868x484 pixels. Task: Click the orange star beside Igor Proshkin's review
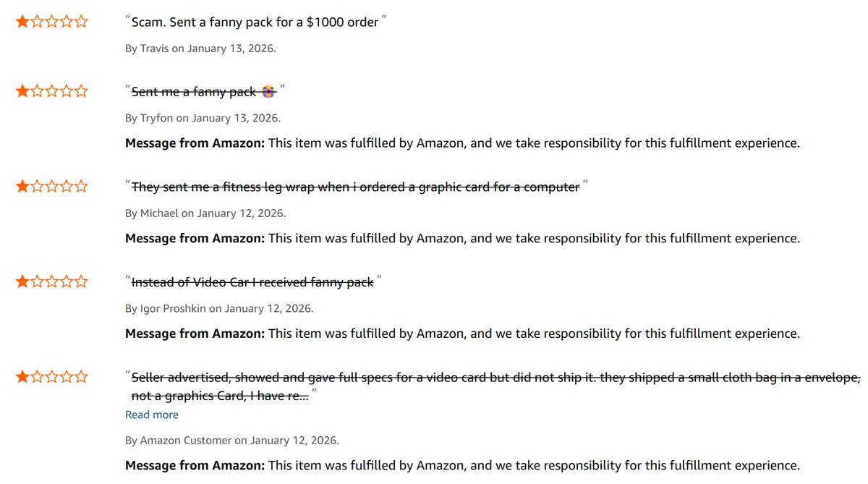[21, 281]
